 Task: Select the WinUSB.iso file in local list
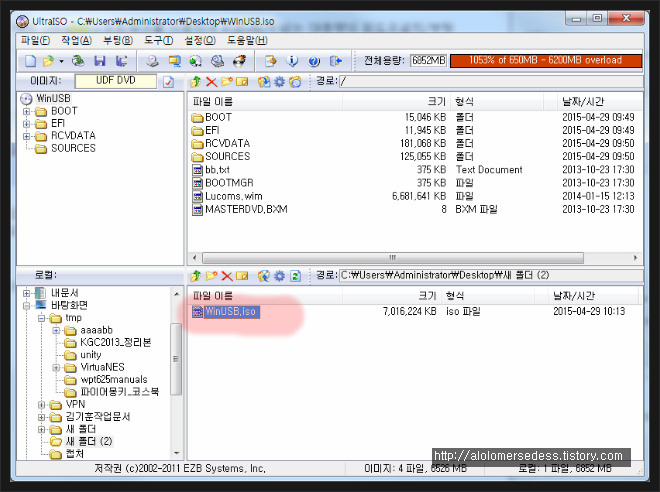tap(226, 312)
